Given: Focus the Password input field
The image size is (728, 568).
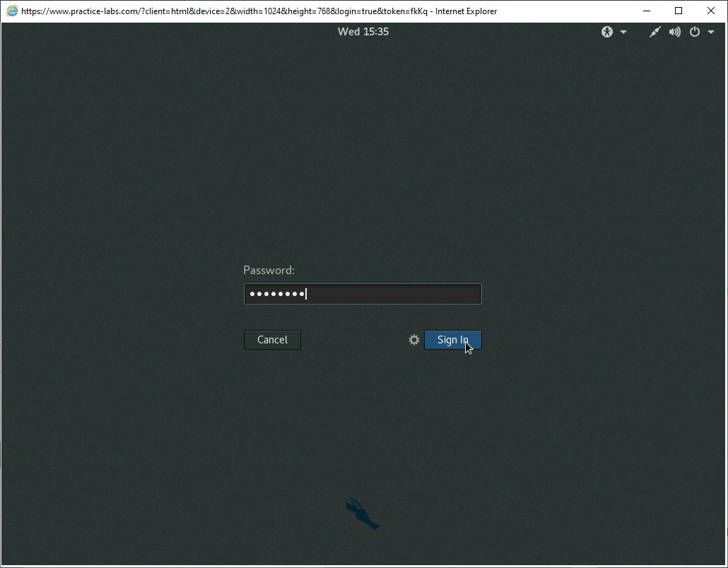Looking at the screenshot, I should pos(363,294).
